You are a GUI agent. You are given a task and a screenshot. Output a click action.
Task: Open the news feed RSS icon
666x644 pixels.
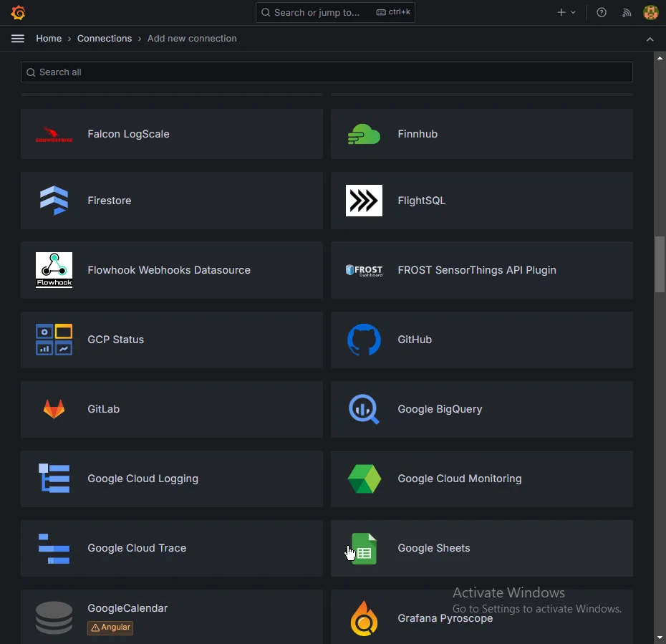click(627, 12)
